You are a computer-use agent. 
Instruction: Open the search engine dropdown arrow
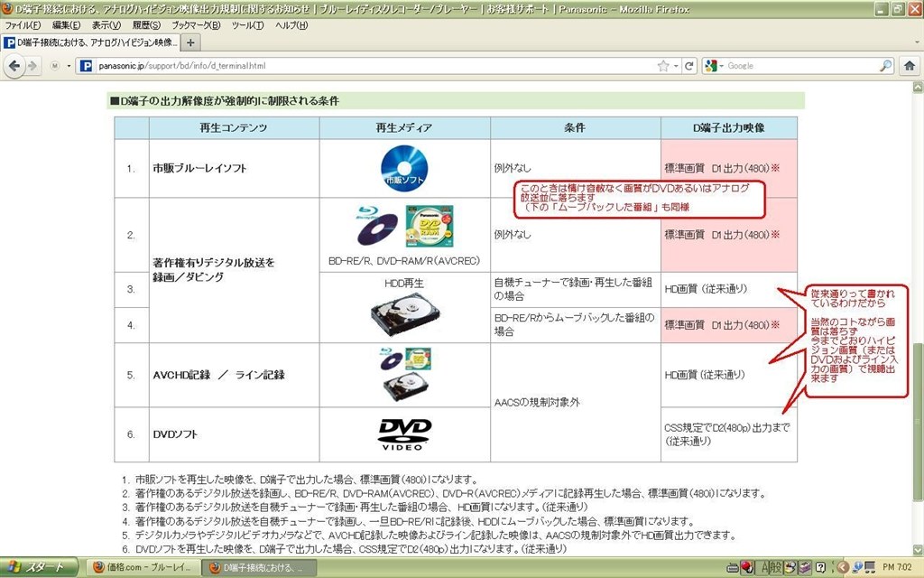click(x=721, y=66)
